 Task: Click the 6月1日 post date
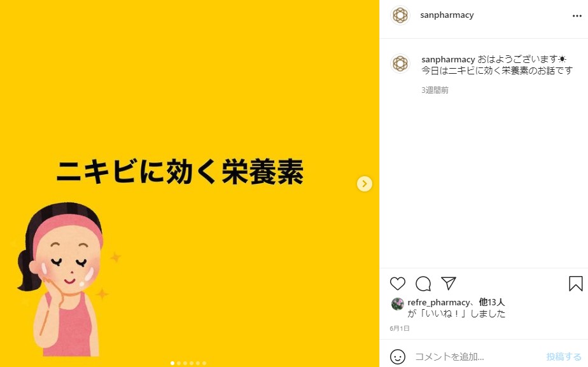pos(400,328)
